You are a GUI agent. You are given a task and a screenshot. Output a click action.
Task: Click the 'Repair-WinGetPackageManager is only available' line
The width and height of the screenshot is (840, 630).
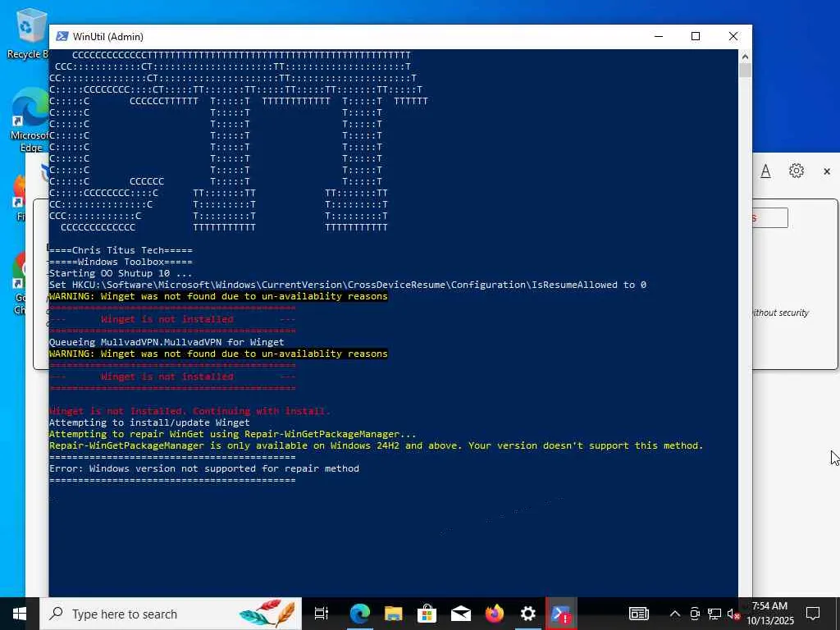[376, 445]
